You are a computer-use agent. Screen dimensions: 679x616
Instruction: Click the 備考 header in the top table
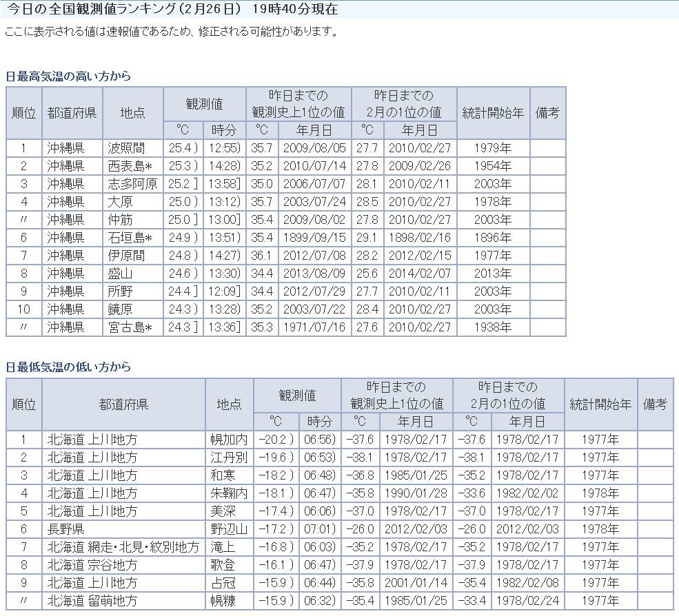548,113
